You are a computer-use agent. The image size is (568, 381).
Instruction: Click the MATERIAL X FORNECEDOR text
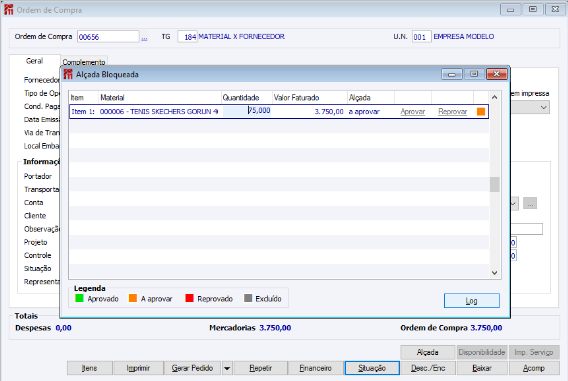242,37
